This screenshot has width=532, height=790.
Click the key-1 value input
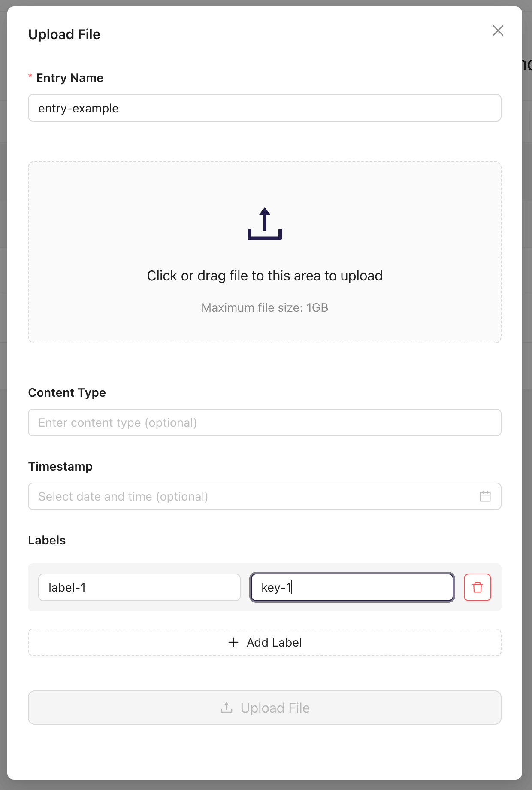tap(351, 587)
